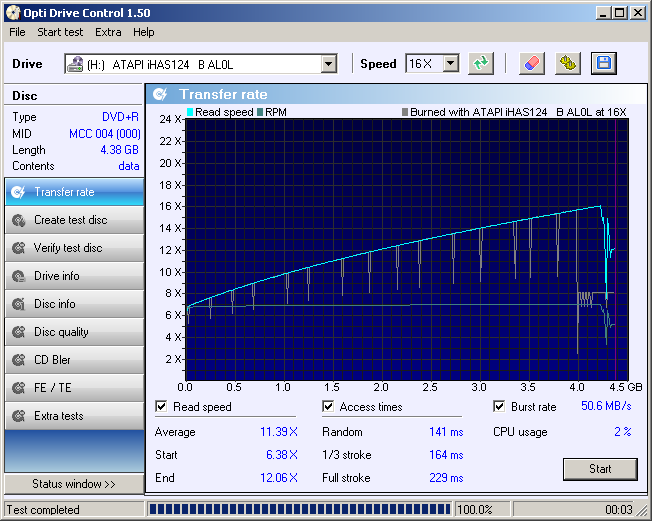The width and height of the screenshot is (652, 521).
Task: Open the Help menu
Action: pyautogui.click(x=143, y=32)
